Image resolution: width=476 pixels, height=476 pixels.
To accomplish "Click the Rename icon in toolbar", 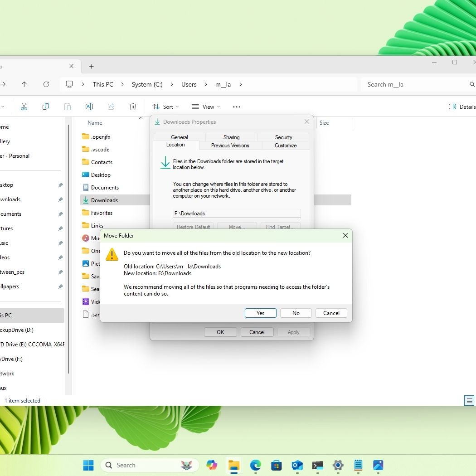I will (89, 107).
